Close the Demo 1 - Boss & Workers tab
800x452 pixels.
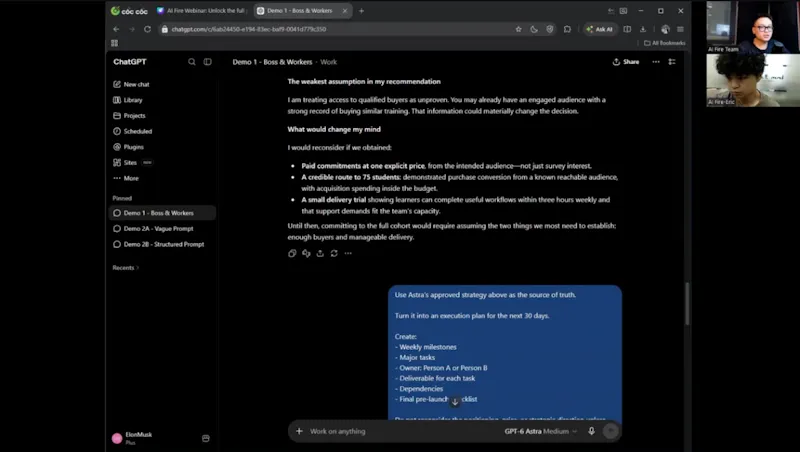pyautogui.click(x=344, y=11)
